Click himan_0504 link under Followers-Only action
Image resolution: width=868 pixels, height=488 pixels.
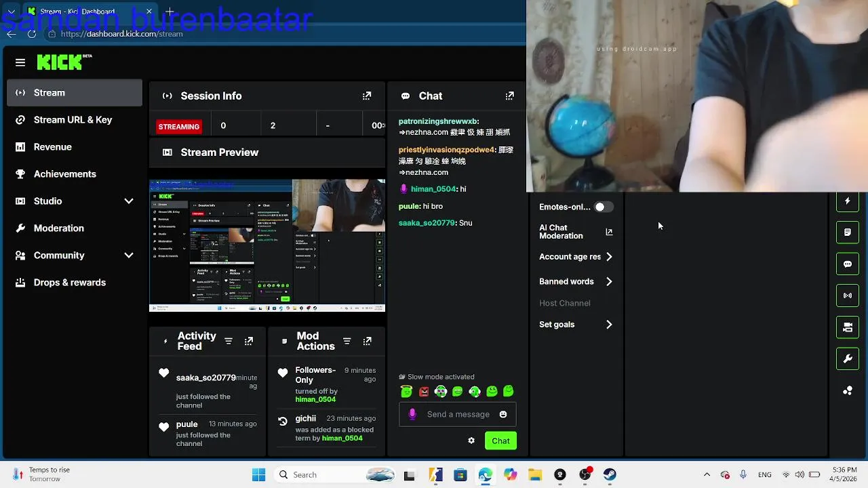pos(315,400)
